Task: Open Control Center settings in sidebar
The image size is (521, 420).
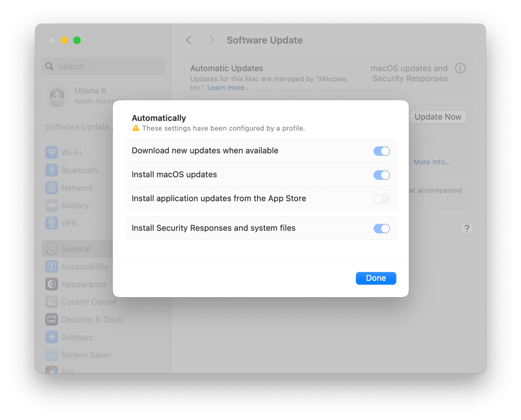Action: (x=81, y=302)
